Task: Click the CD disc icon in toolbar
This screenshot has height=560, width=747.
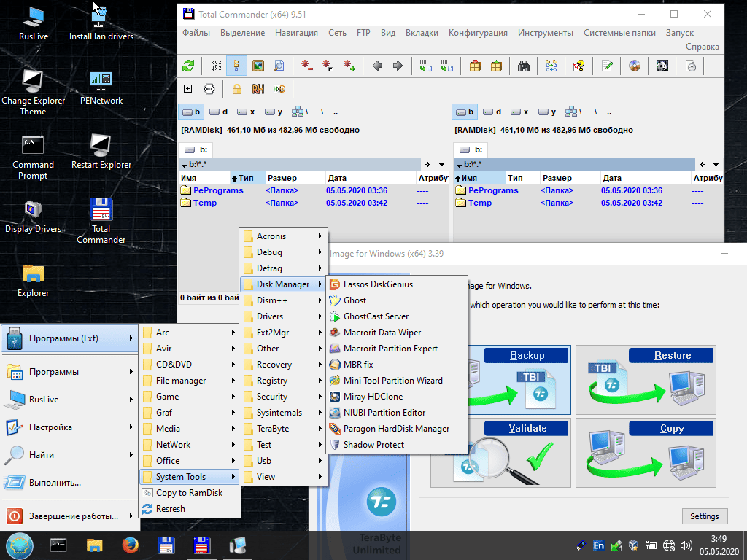Action: tap(635, 66)
